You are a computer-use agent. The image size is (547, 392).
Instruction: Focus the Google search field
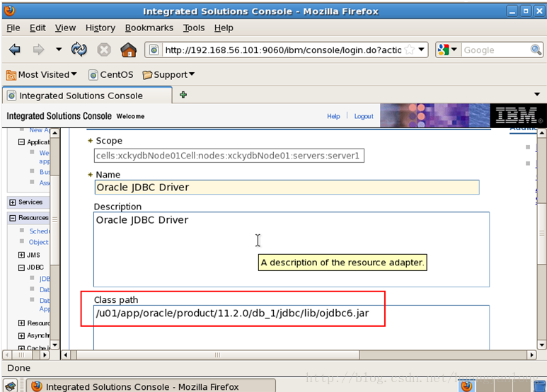click(x=496, y=50)
